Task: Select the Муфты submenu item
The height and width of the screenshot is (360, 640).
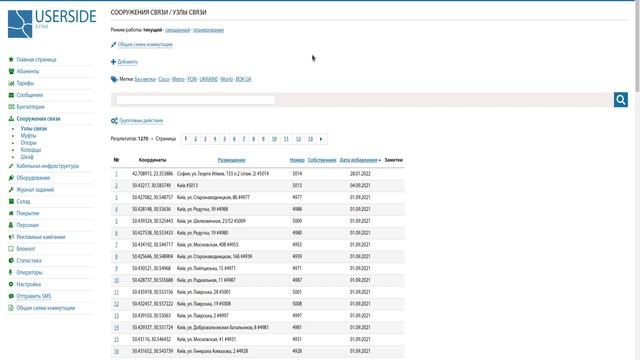Action: click(x=28, y=136)
